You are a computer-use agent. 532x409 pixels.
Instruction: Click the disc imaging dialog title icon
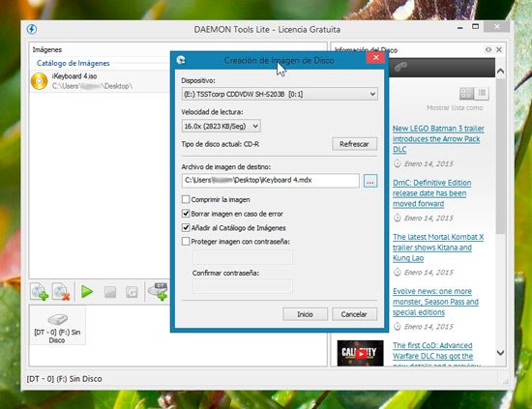click(x=181, y=60)
